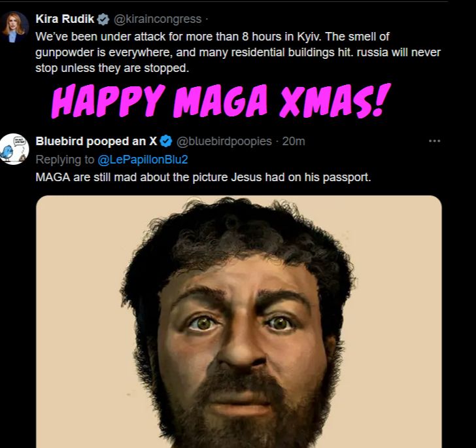Follow the @LePapillonBlu2 mention link
The height and width of the screenshot is (448, 476).
[x=143, y=160]
